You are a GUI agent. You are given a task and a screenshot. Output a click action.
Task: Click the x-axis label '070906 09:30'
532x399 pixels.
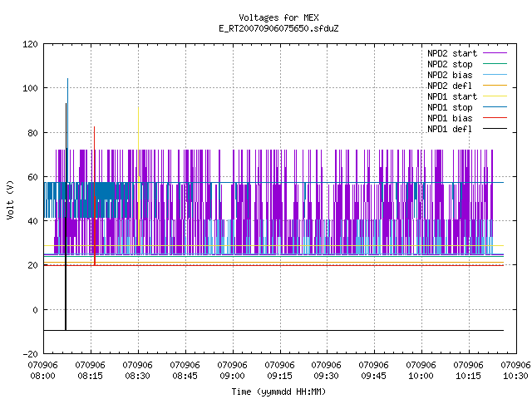[x=326, y=371]
